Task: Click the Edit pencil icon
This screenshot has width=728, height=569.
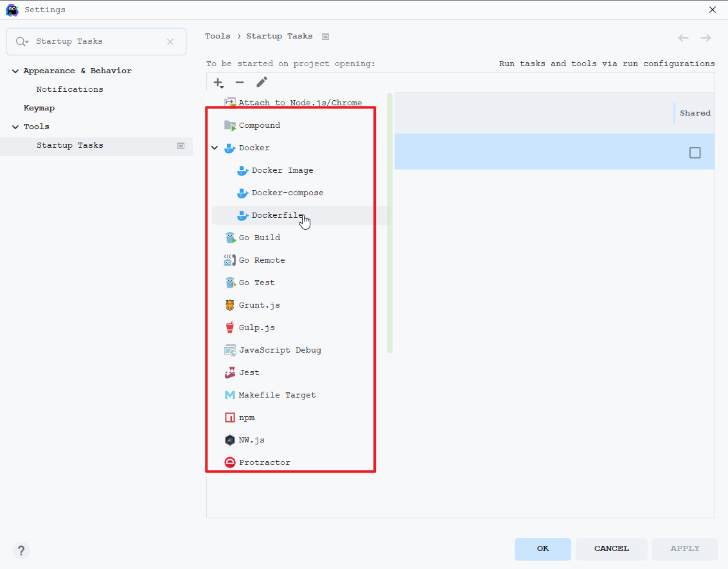Action: pos(262,82)
